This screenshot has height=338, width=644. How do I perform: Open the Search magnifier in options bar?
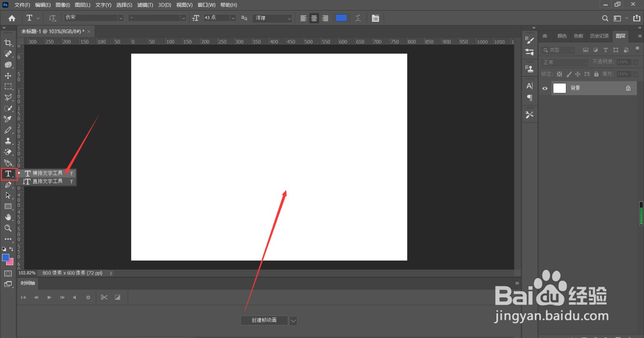pyautogui.click(x=605, y=18)
